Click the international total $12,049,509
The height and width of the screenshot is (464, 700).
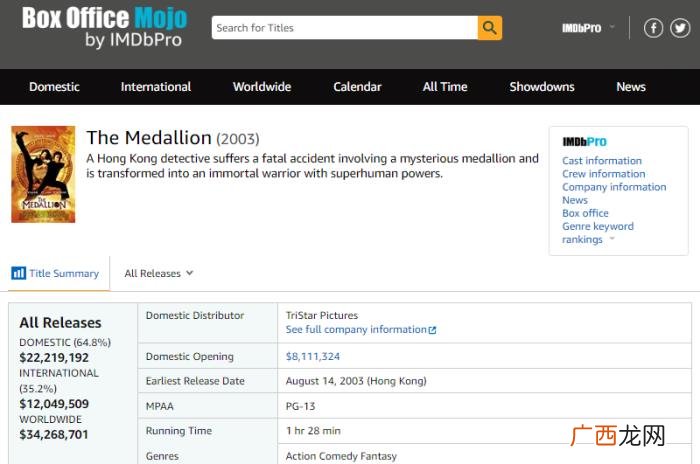(54, 404)
